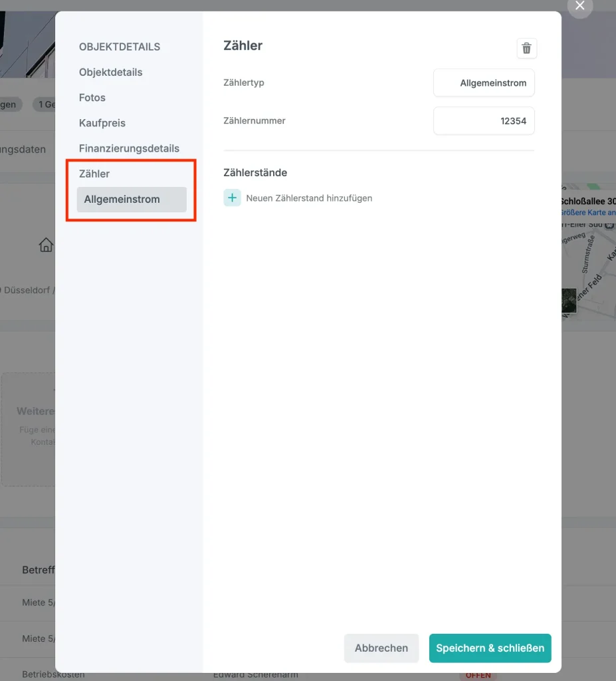Open the Zählertyp dropdown showing Allgemeinstrom
This screenshot has height=681, width=616.
[484, 83]
